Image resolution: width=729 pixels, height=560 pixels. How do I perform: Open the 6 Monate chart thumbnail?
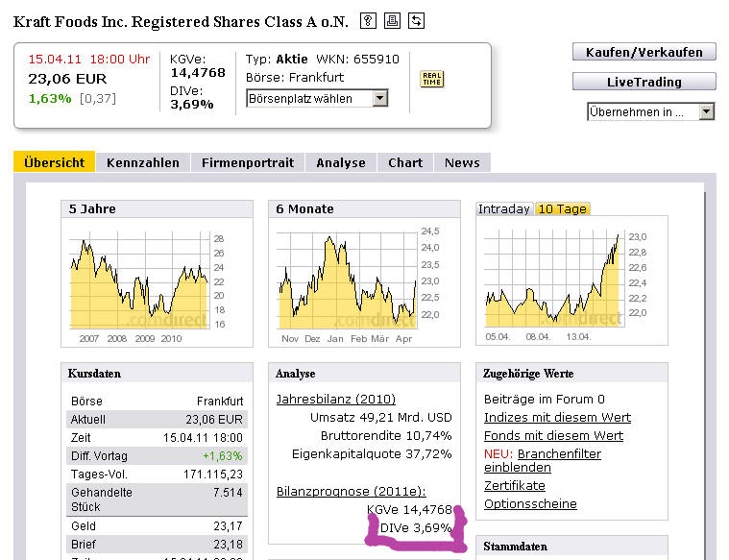(x=365, y=281)
